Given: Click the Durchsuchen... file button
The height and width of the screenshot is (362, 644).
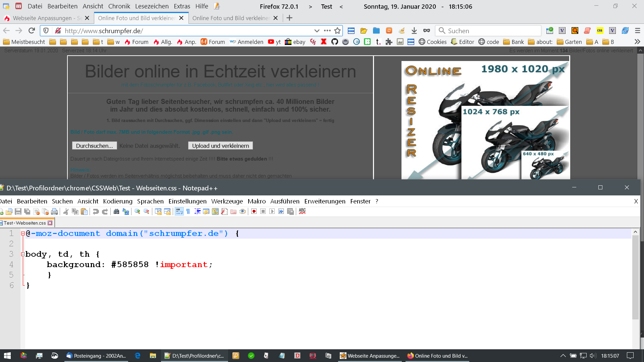Looking at the screenshot, I should coord(94,146).
